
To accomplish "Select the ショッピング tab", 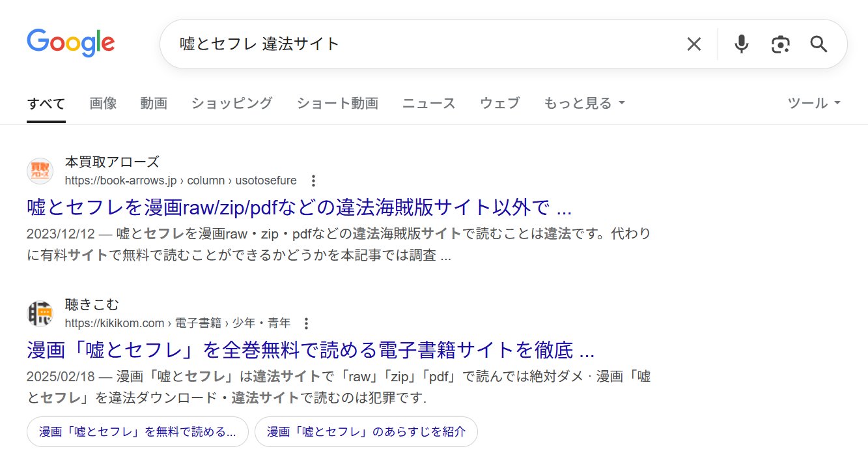I will click(x=232, y=103).
